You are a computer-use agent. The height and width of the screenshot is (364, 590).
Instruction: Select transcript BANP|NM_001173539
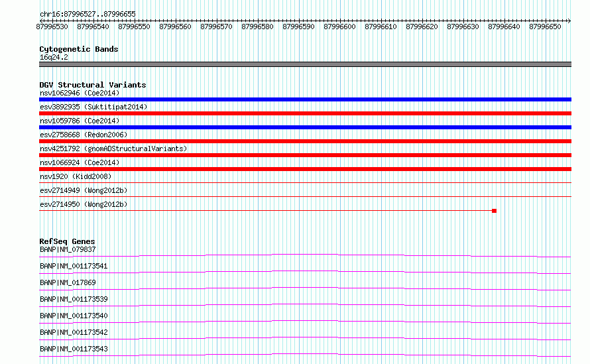74,299
